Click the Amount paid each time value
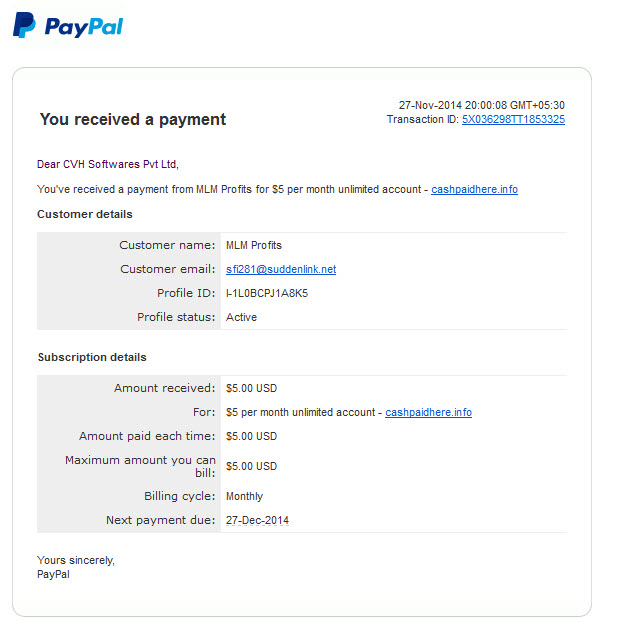Image resolution: width=632 pixels, height=633 pixels. (x=251, y=436)
